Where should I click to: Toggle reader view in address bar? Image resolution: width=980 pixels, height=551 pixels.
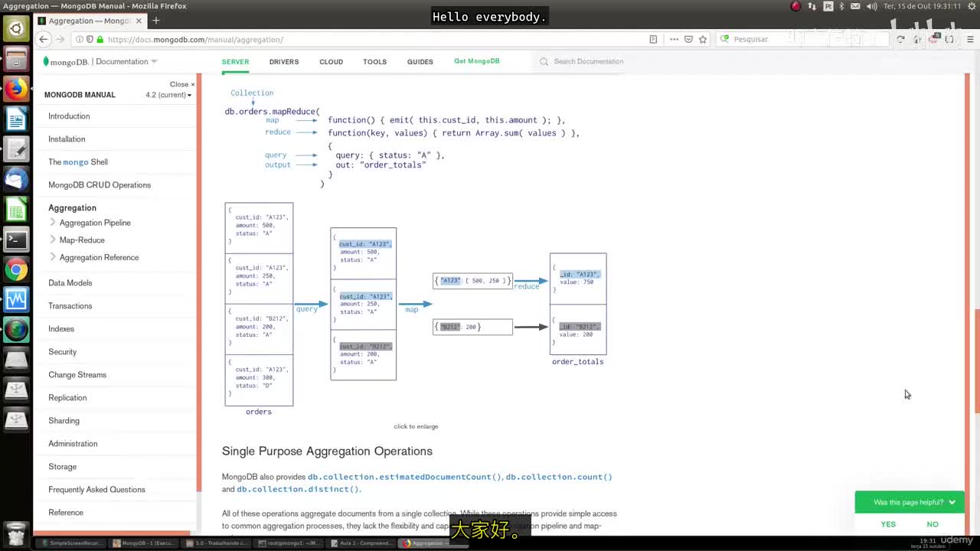pyautogui.click(x=653, y=39)
